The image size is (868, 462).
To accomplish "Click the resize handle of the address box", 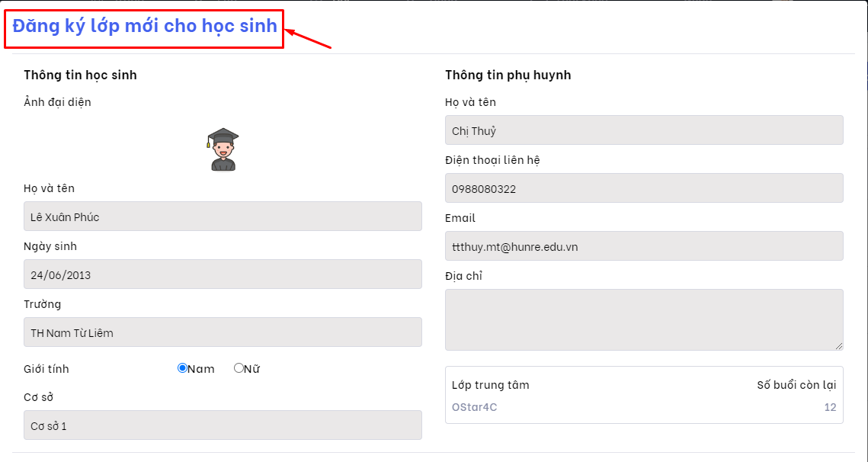I will point(839,346).
